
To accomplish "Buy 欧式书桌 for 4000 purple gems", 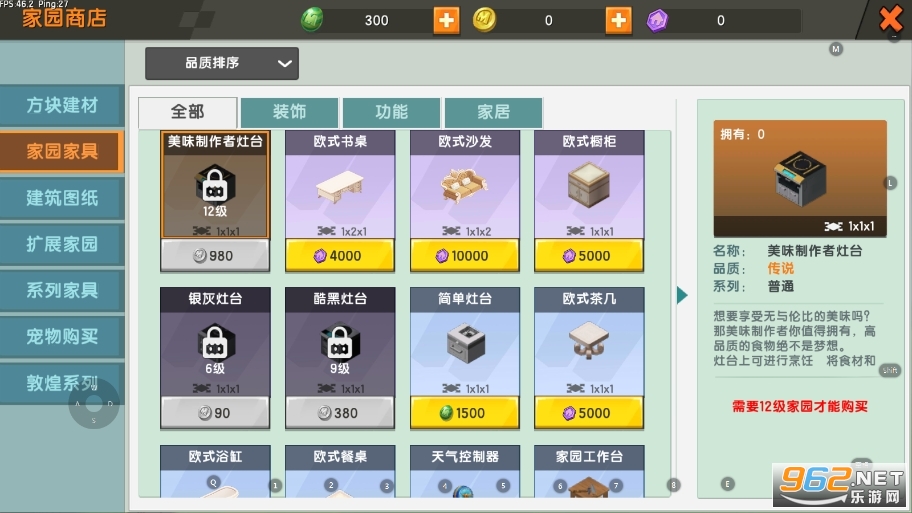I will 340,256.
